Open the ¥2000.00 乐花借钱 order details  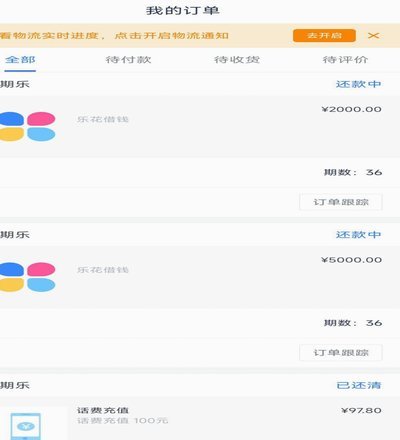pos(200,127)
